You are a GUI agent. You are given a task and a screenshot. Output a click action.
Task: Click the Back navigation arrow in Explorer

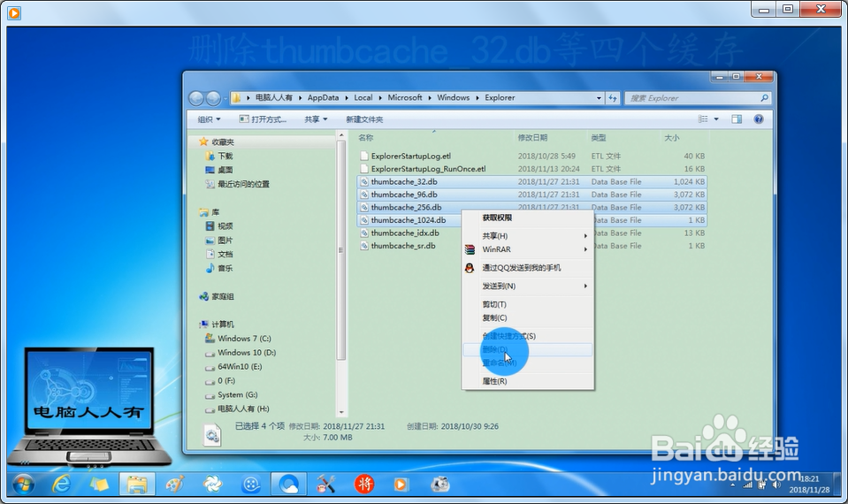pyautogui.click(x=195, y=98)
